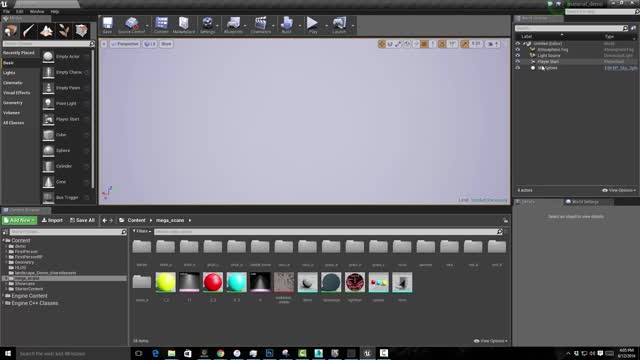Select the Foliage mode icon

pos(64,31)
